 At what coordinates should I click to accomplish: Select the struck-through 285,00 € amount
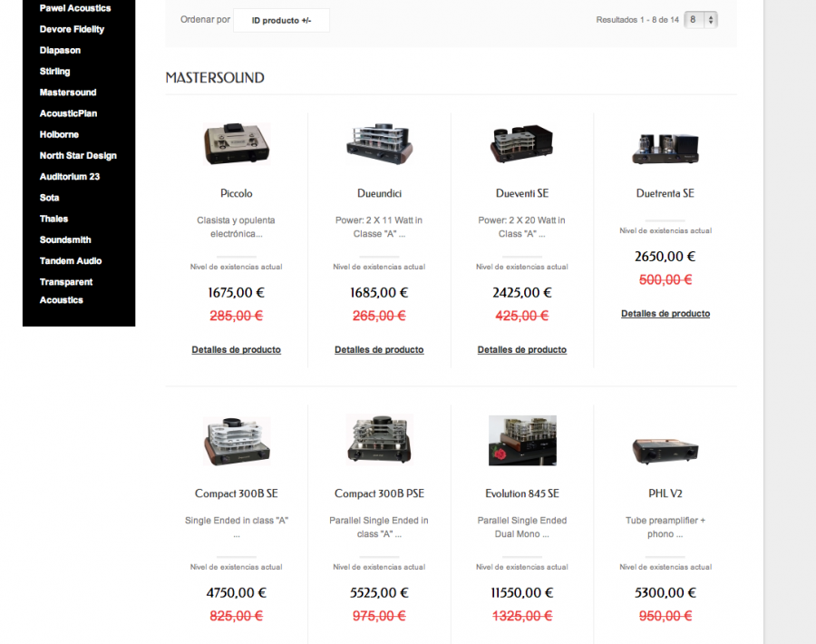237,316
